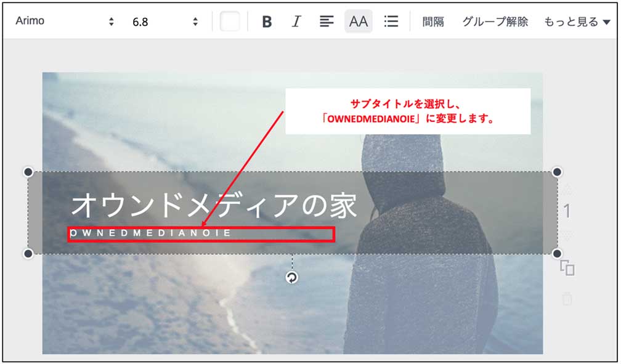The width and height of the screenshot is (621, 364).
Task: Open the 6.8 font size dropdown
Action: (x=164, y=22)
